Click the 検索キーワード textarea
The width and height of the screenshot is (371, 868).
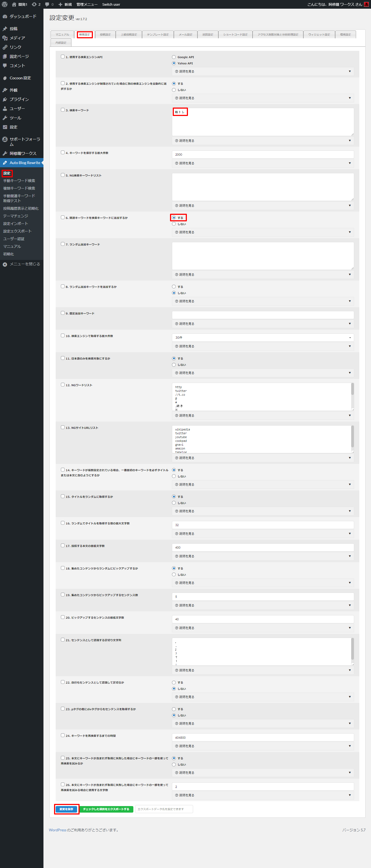(263, 122)
